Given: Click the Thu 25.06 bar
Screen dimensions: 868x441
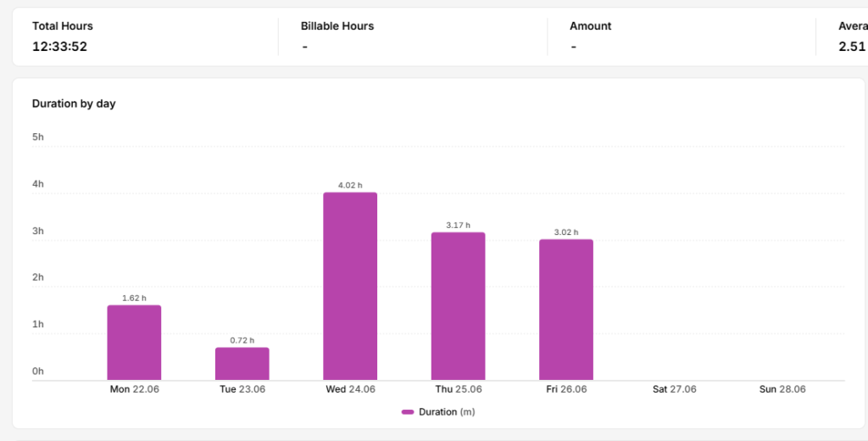Looking at the screenshot, I should [458, 306].
